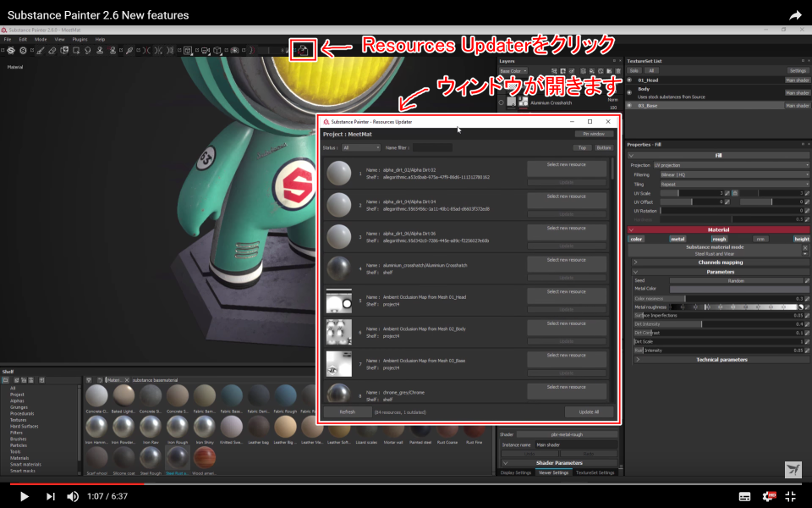Open the Plugins menu

(x=80, y=40)
